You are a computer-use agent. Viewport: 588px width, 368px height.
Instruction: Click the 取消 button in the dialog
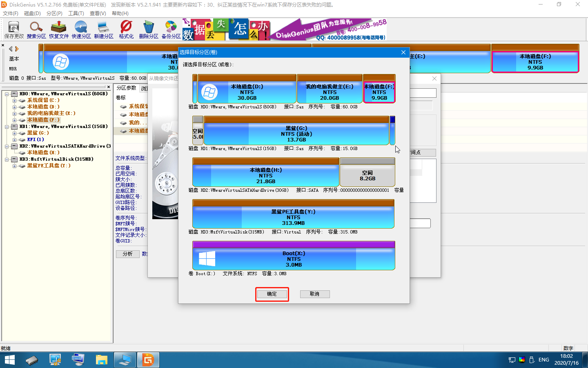[314, 294]
